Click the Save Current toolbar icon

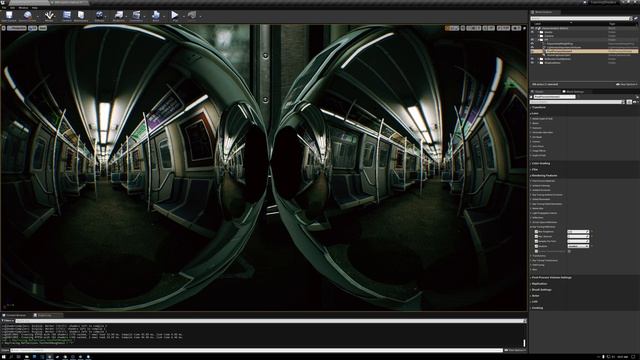coord(9,16)
